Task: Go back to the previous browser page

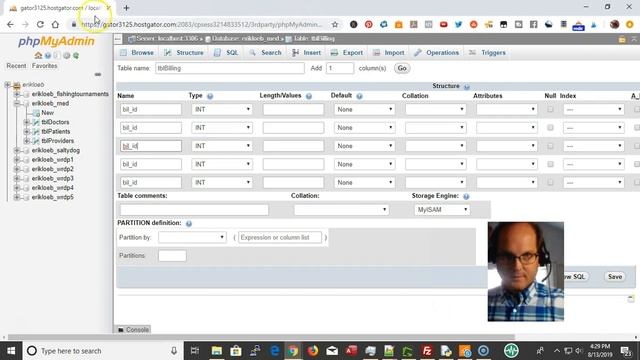Action: coord(10,24)
